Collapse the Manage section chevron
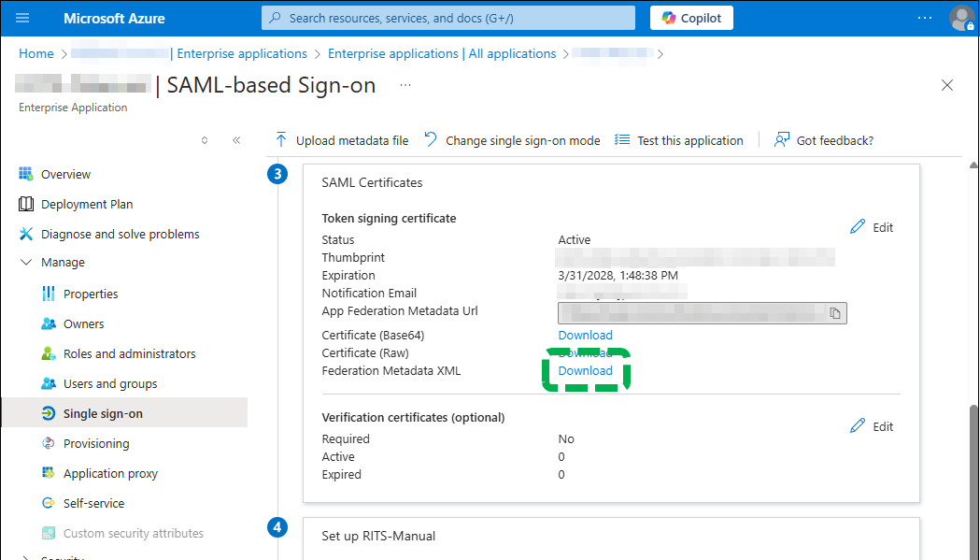980x560 pixels. pyautogui.click(x=26, y=262)
